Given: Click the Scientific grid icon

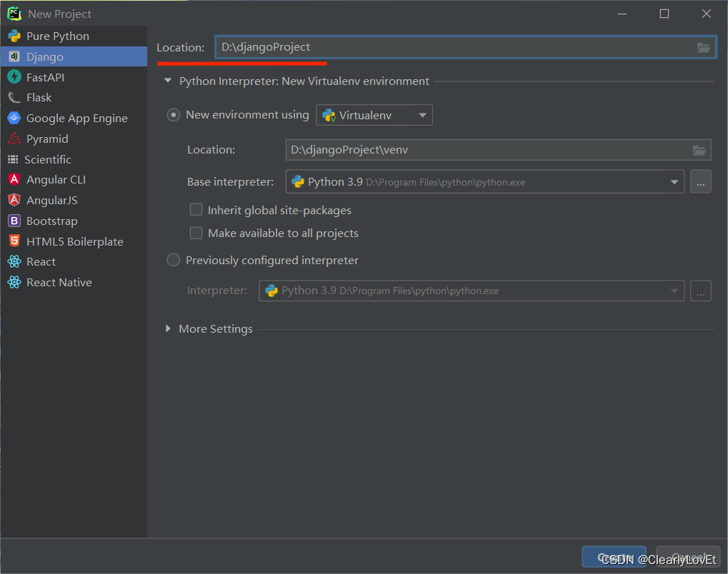Looking at the screenshot, I should click(x=13, y=159).
